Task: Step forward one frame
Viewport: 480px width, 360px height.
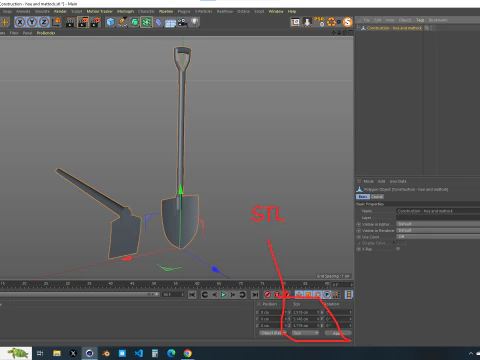Action: (x=233, y=295)
